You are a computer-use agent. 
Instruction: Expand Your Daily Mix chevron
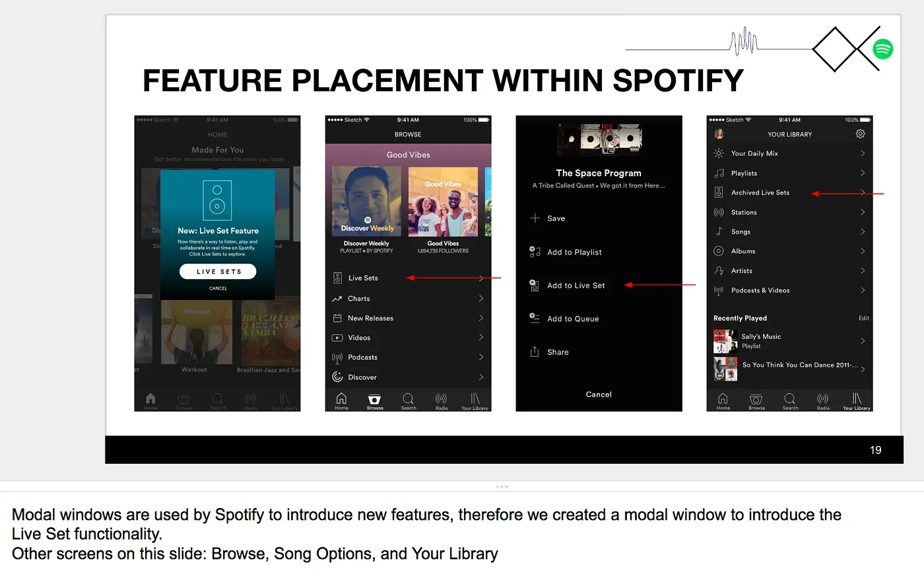863,153
